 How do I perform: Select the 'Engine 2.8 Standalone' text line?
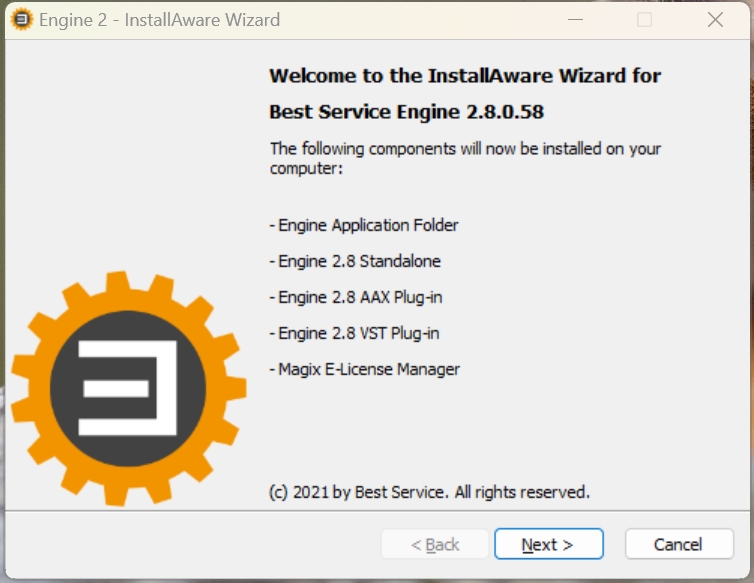pos(355,261)
